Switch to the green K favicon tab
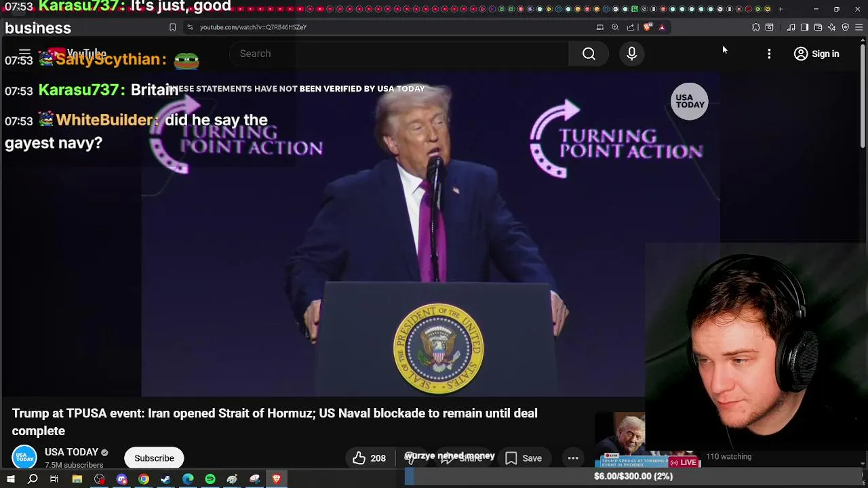This screenshot has height=488, width=868. (x=635, y=9)
